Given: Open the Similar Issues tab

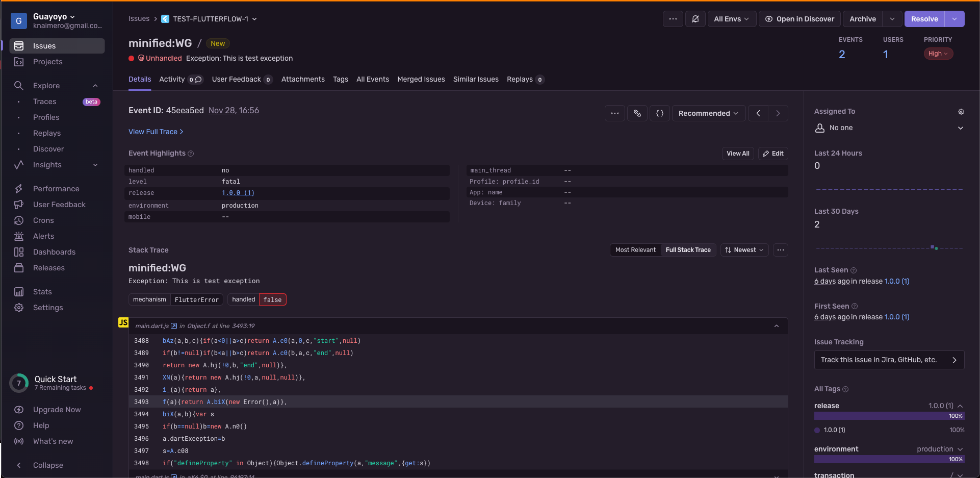Looking at the screenshot, I should point(476,79).
